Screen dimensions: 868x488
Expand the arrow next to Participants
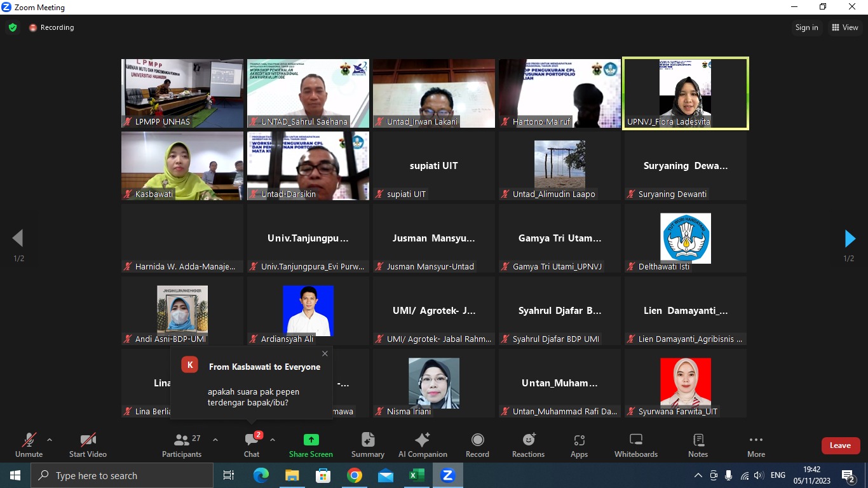(x=215, y=440)
